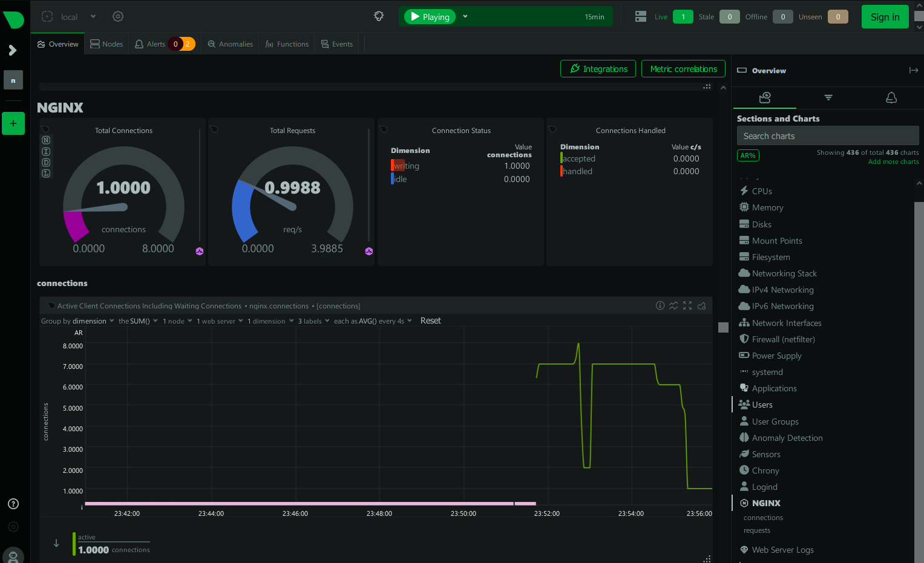Click the NGINX entry in sections list

tap(765, 503)
